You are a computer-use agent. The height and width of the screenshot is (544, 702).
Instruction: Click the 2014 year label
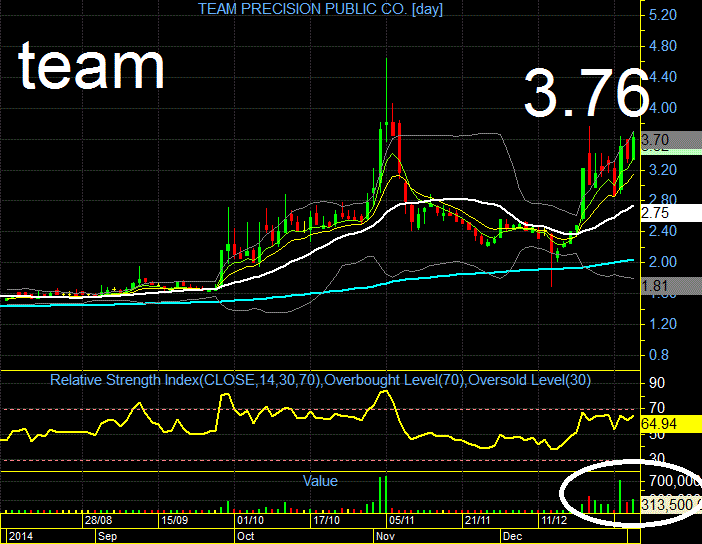[x=21, y=536]
